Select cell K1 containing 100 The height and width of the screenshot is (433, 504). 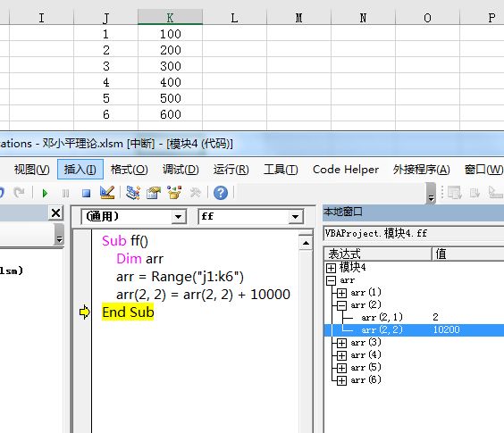(x=171, y=34)
